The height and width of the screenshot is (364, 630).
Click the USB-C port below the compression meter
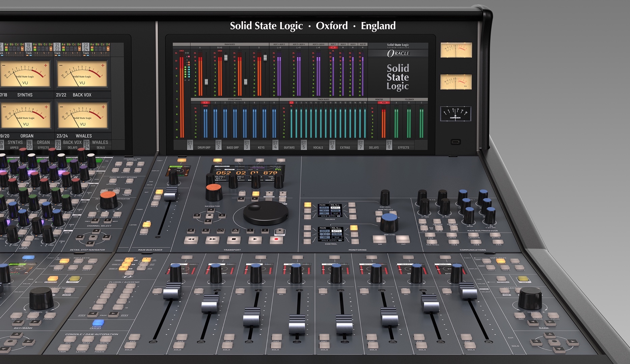pyautogui.click(x=456, y=142)
